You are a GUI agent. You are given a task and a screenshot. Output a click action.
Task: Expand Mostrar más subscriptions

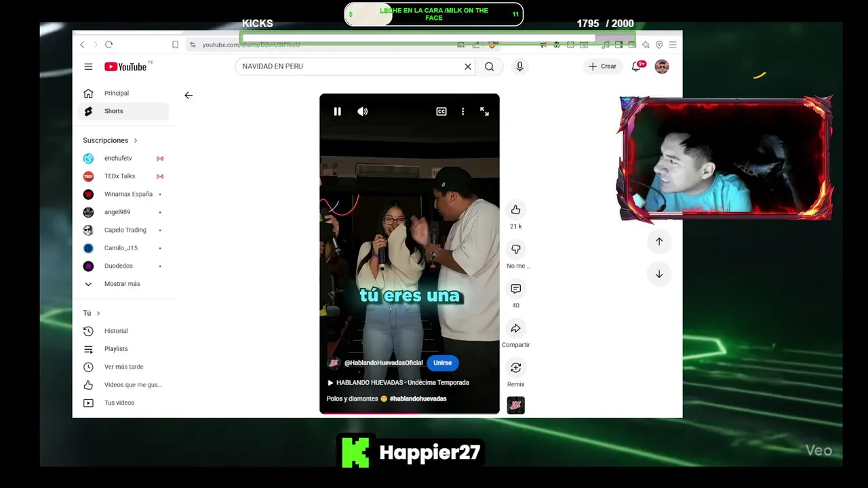click(123, 284)
